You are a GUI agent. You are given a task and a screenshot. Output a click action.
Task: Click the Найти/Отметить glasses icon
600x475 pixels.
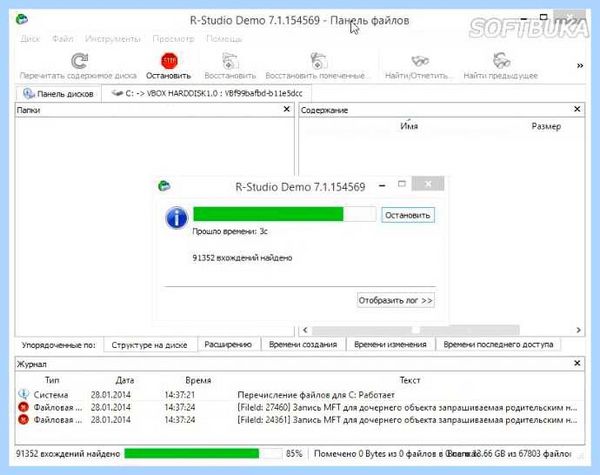point(420,60)
